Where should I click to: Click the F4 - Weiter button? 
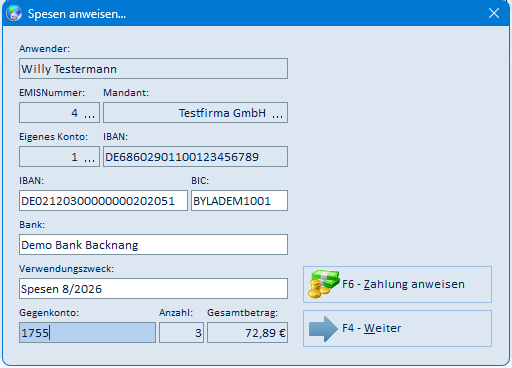click(x=397, y=328)
